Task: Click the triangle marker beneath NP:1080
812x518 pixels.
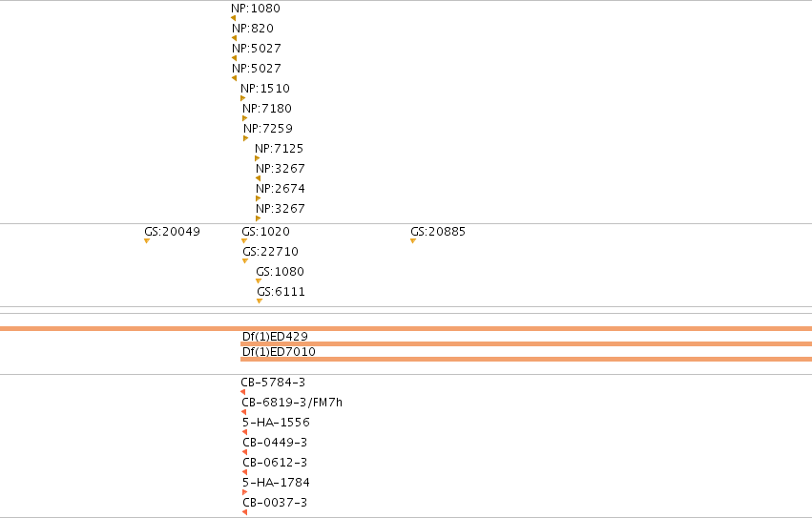Action: [x=233, y=18]
